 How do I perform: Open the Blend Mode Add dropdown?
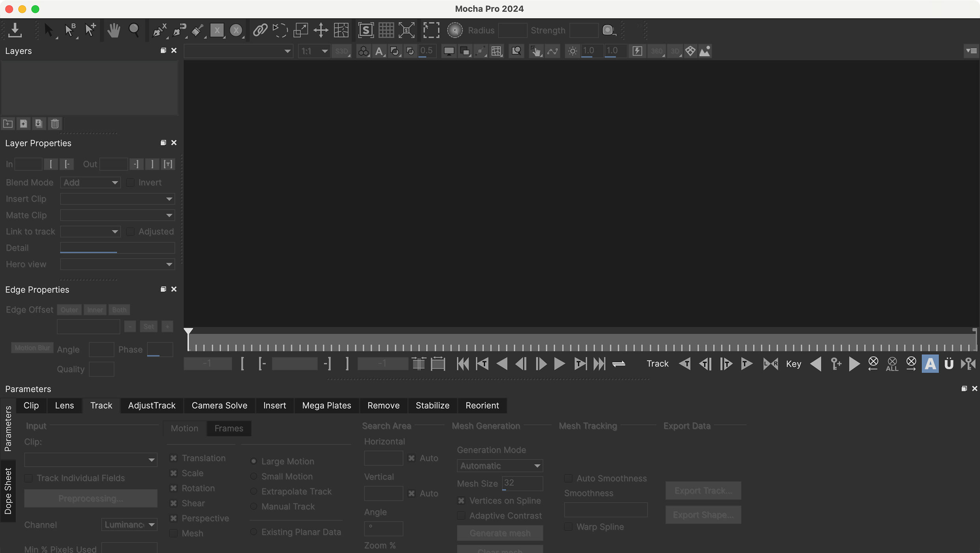[90, 182]
